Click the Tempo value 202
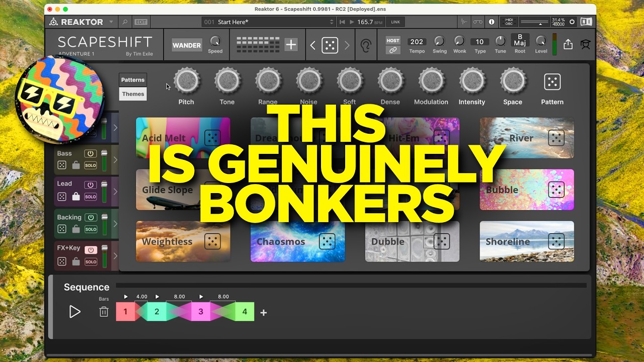Screen dimensions: 644x362 click(417, 42)
